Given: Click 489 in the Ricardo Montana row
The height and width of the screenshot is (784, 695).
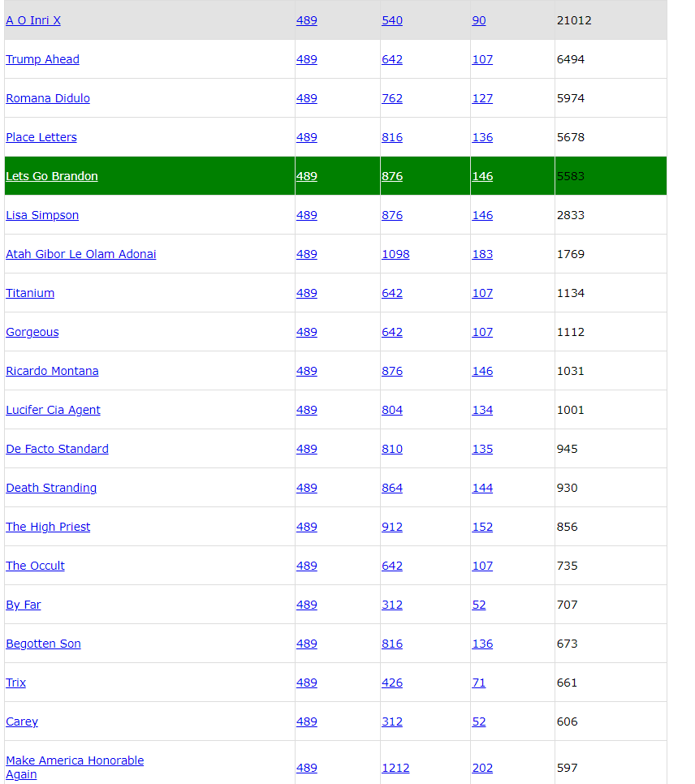Looking at the screenshot, I should pyautogui.click(x=307, y=372).
